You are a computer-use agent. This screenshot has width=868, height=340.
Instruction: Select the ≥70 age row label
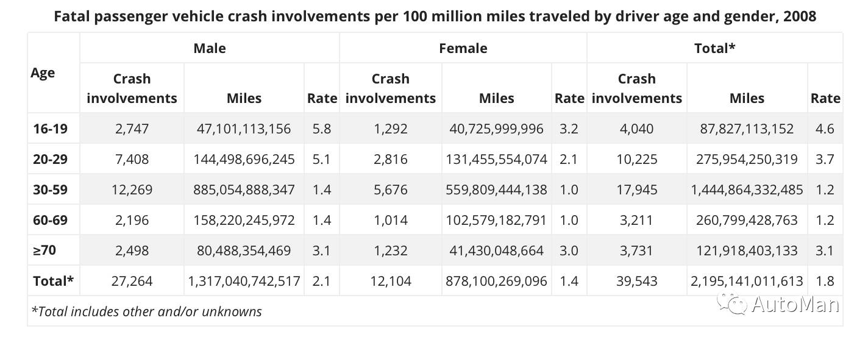[x=46, y=250]
